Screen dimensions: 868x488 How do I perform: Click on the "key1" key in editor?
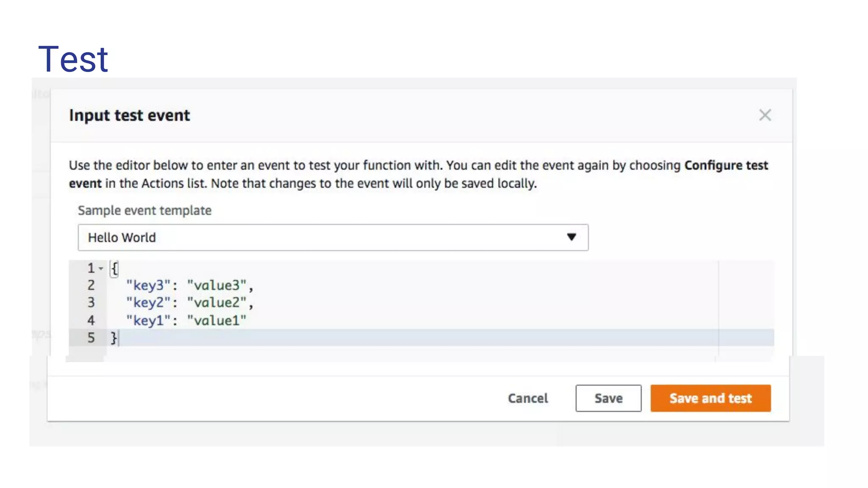148,321
